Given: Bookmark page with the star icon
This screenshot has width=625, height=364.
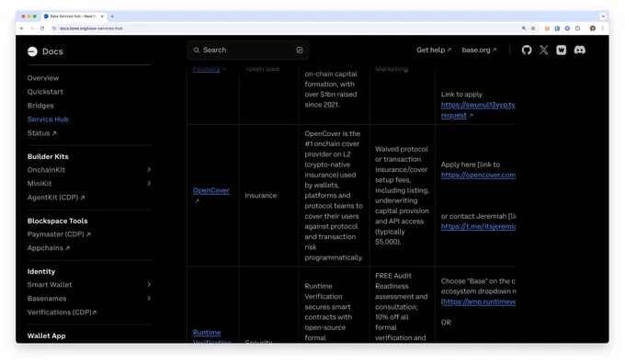Looking at the screenshot, I should 533,28.
